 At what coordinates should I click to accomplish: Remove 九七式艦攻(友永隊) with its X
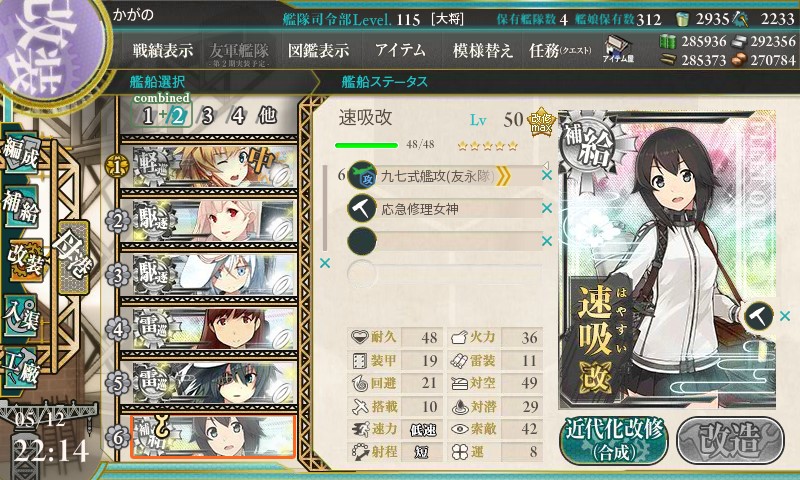click(x=546, y=175)
